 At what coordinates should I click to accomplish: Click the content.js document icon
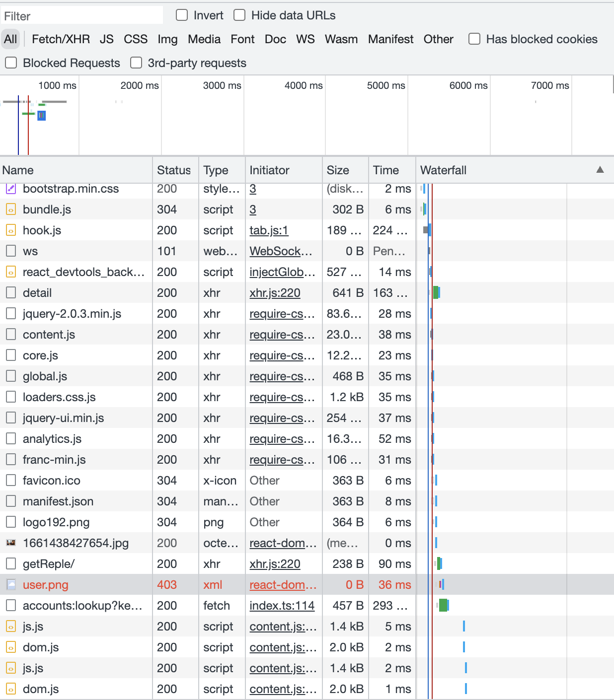pyautogui.click(x=11, y=335)
